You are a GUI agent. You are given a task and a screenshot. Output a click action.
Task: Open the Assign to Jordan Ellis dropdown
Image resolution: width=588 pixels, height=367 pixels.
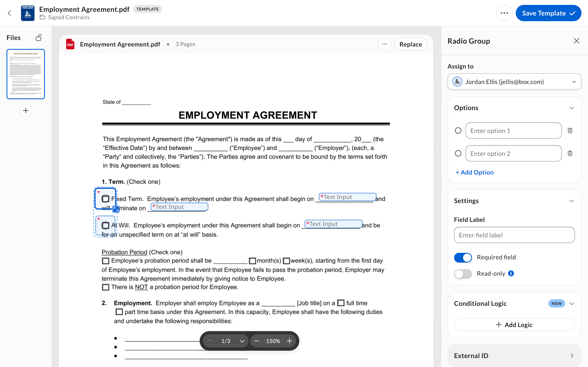(514, 82)
